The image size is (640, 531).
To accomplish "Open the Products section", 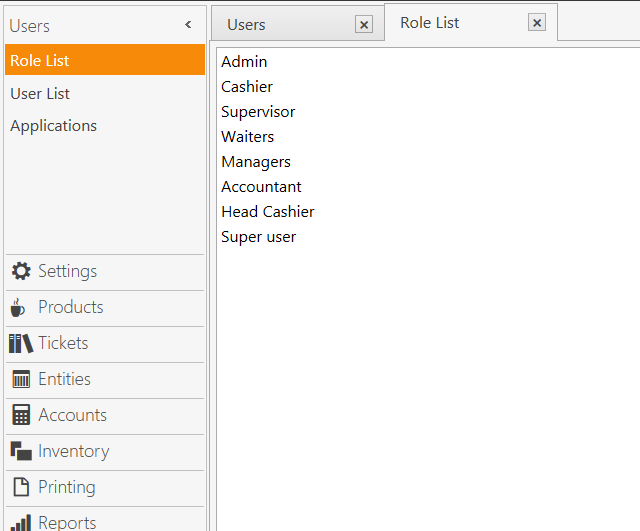I will [105, 307].
